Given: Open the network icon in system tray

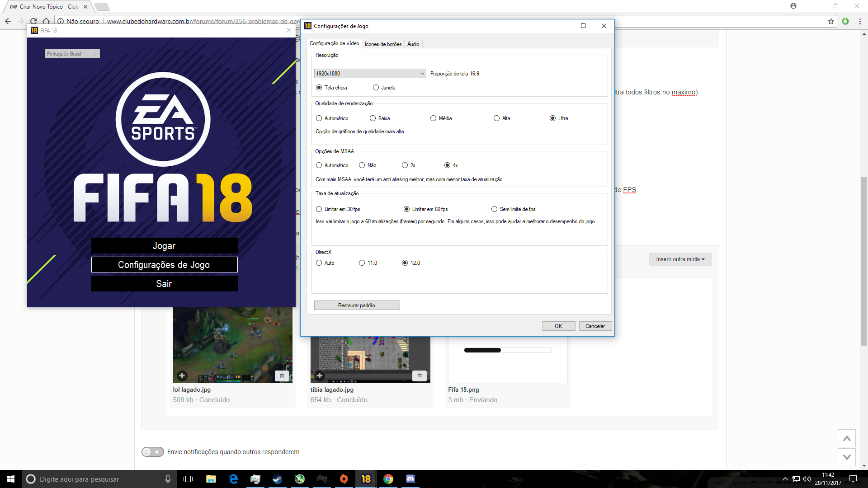Looking at the screenshot, I should (796, 479).
